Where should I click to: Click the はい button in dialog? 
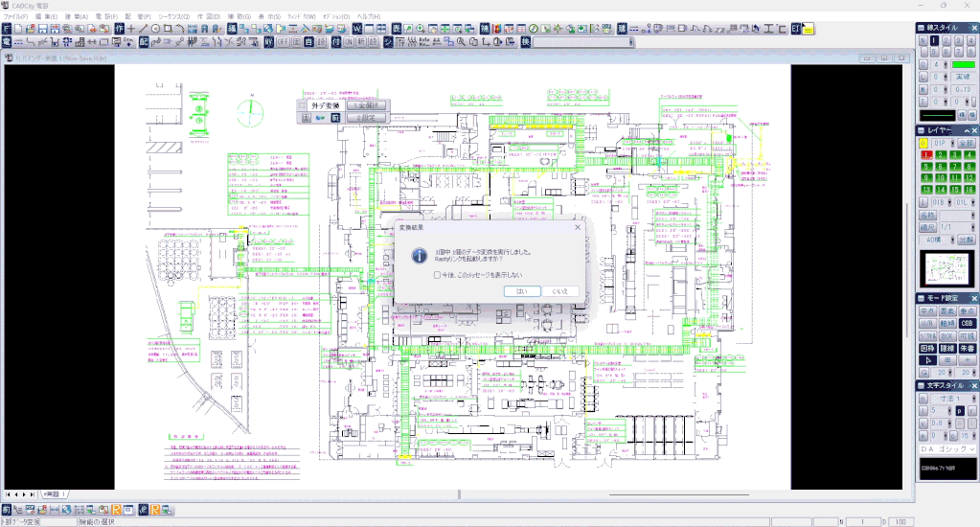point(522,291)
